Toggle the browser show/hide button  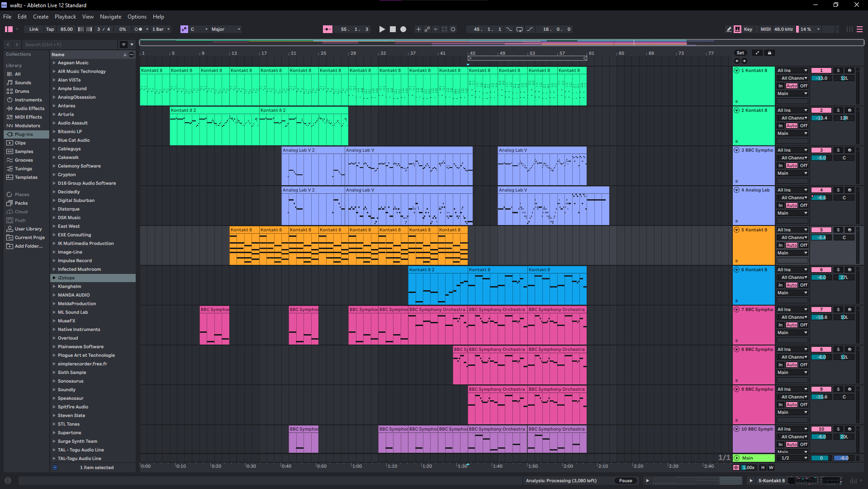[9, 29]
